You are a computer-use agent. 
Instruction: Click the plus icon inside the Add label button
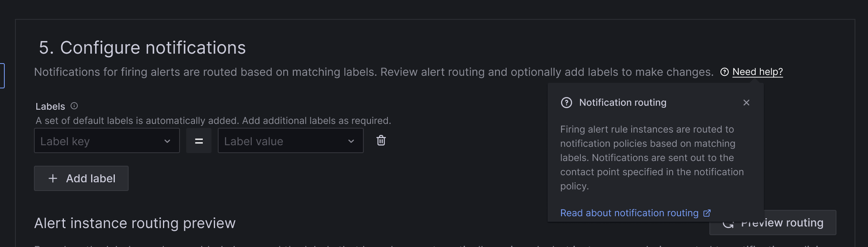coord(52,178)
